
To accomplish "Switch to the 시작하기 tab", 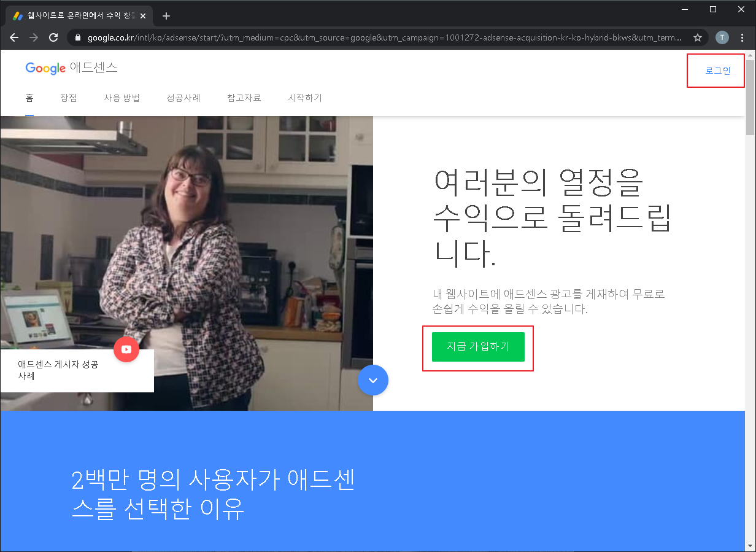I will tap(305, 98).
